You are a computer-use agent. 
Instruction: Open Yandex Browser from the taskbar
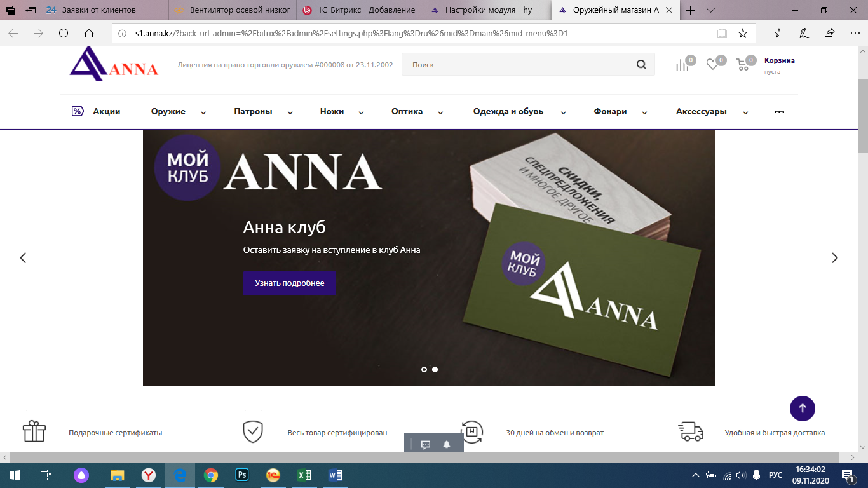(x=148, y=475)
